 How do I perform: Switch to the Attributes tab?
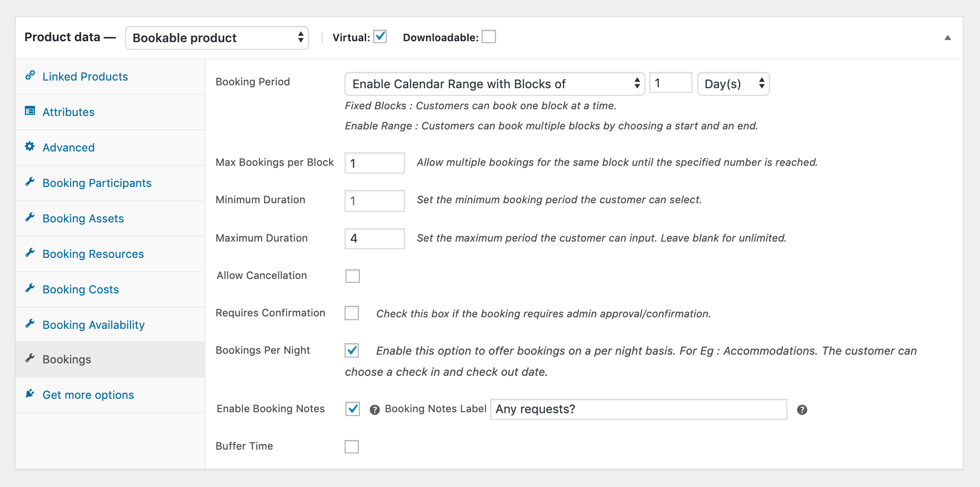click(x=110, y=112)
